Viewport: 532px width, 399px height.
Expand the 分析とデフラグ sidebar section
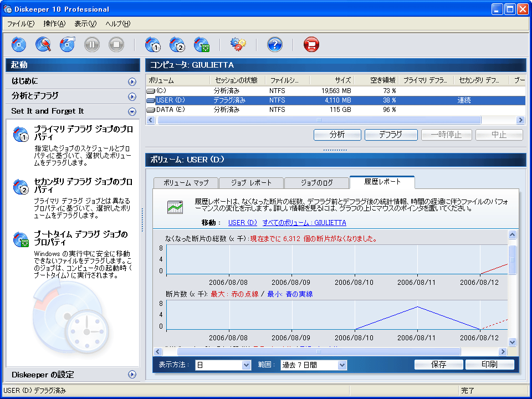coord(132,96)
